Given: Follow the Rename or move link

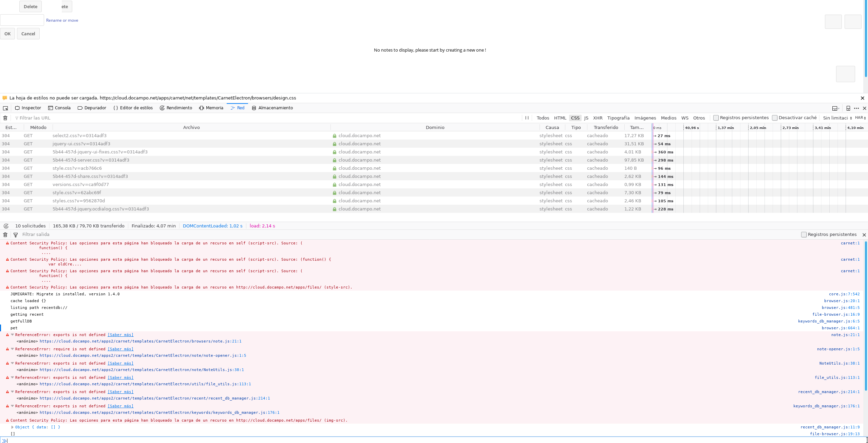Looking at the screenshot, I should 62,20.
